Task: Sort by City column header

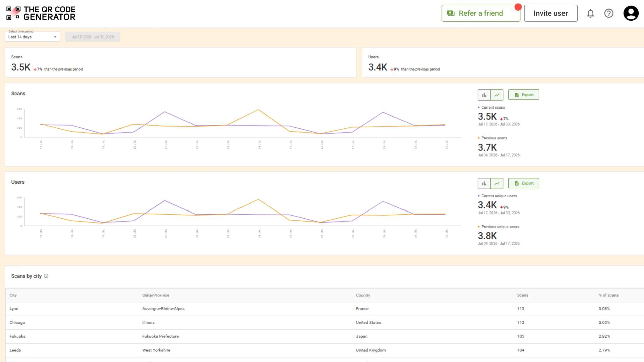Action: click(x=13, y=295)
